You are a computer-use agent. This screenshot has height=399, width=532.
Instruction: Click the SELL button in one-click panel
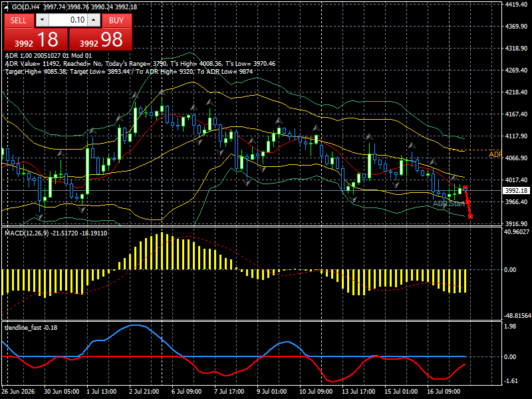pos(19,21)
